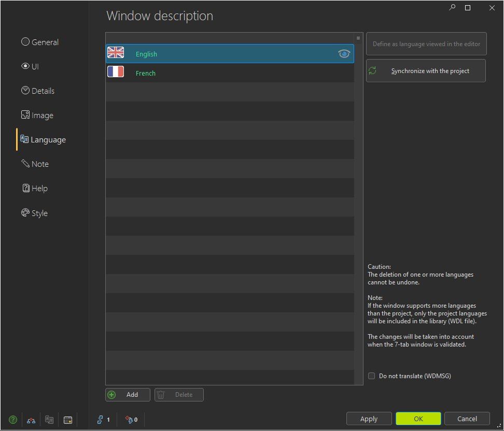The height and width of the screenshot is (431, 504).
Task: Open the General tab
Action: point(40,42)
